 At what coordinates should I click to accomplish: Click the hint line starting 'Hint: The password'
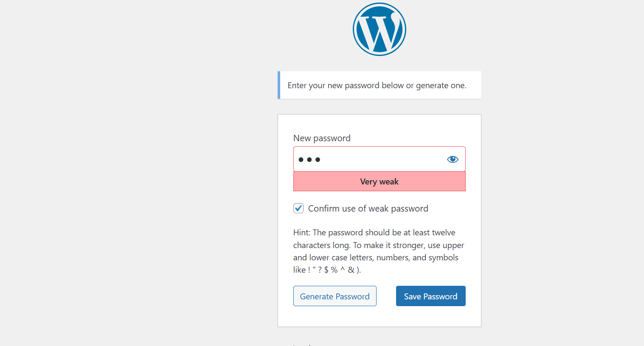[x=374, y=232]
